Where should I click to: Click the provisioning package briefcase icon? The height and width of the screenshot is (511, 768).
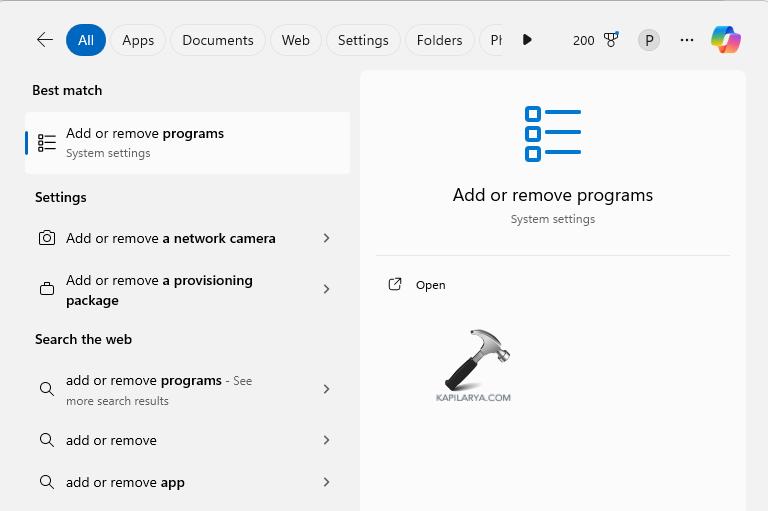click(47, 289)
